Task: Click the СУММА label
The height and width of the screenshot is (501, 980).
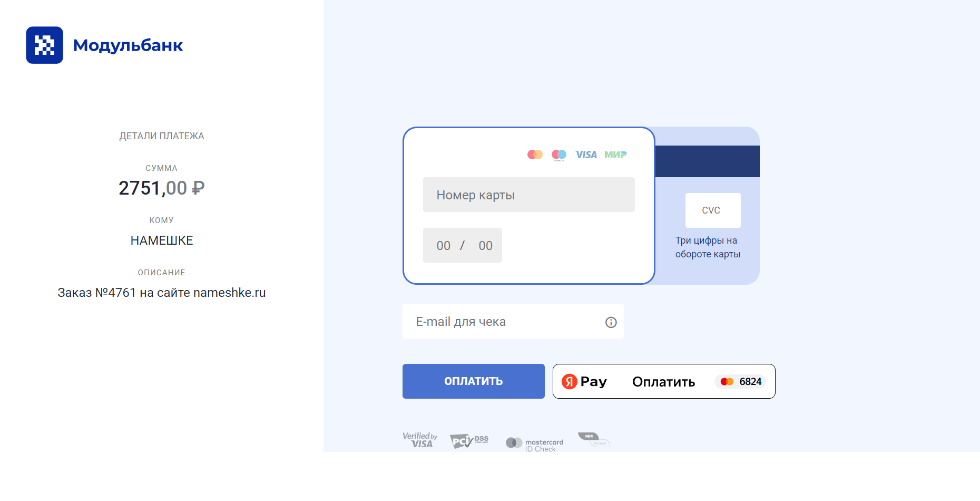Action: (x=162, y=168)
